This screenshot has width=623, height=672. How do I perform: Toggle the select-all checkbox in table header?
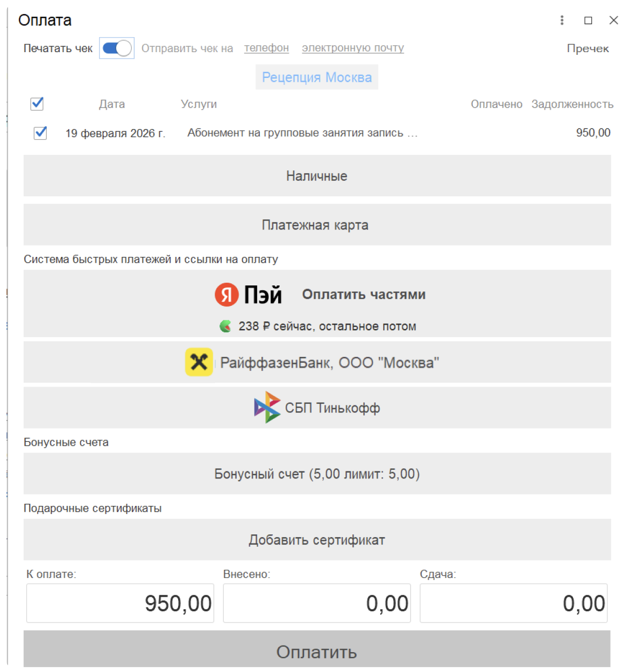(37, 104)
